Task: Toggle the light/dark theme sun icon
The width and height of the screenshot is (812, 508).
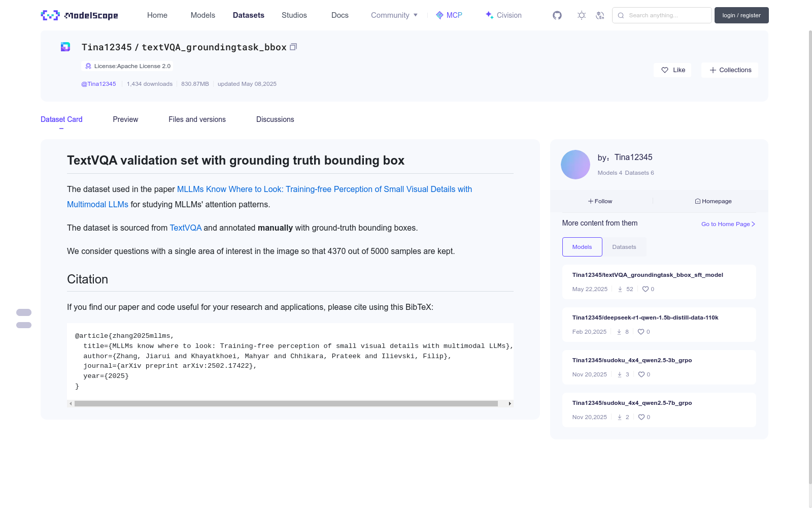Action: tap(582, 15)
